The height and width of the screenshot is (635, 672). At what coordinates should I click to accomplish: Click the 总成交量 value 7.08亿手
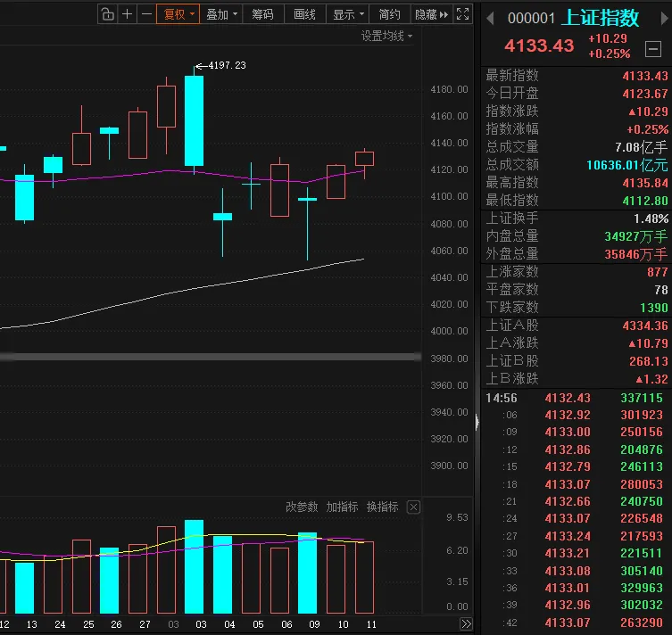641,147
